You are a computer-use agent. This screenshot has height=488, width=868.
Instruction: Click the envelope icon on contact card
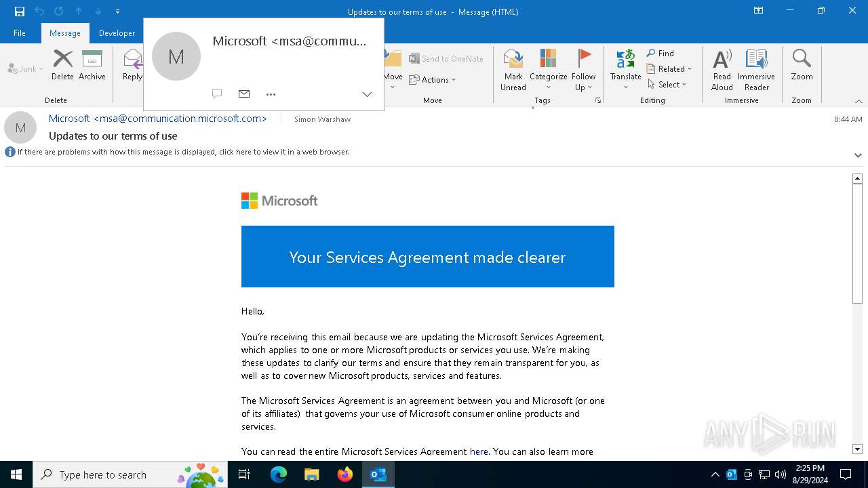(x=244, y=94)
